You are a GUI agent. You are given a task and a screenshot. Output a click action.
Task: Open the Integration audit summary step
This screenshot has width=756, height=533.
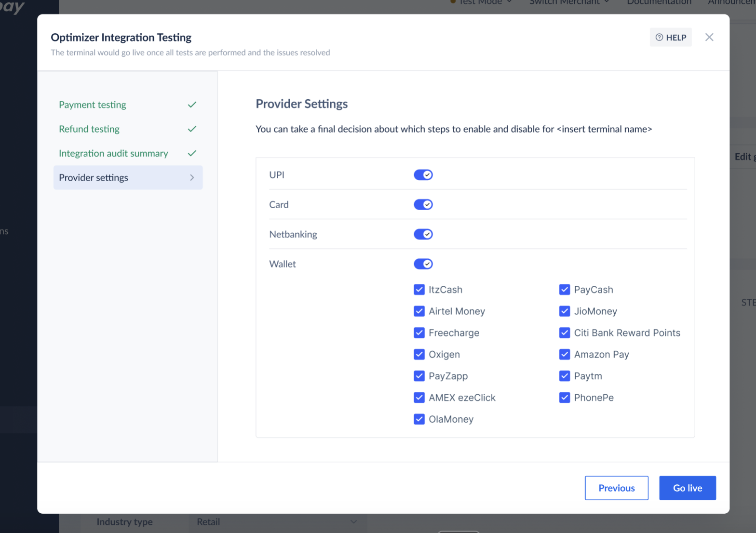click(128, 153)
